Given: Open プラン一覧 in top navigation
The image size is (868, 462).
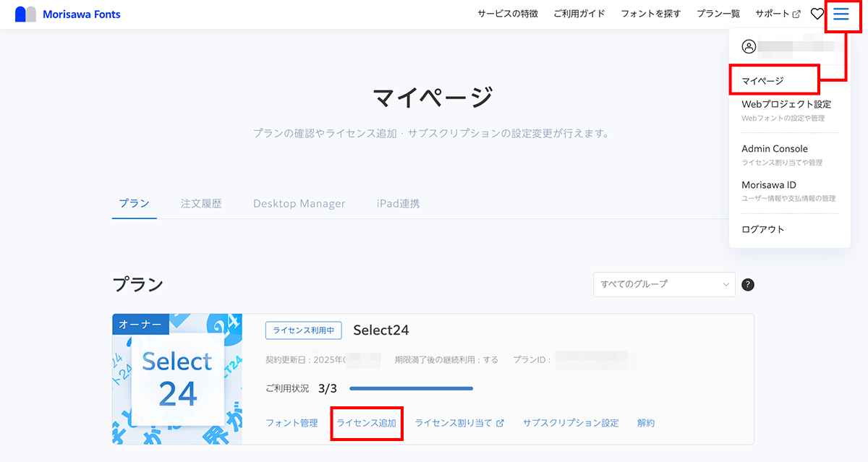Looking at the screenshot, I should tap(718, 14).
